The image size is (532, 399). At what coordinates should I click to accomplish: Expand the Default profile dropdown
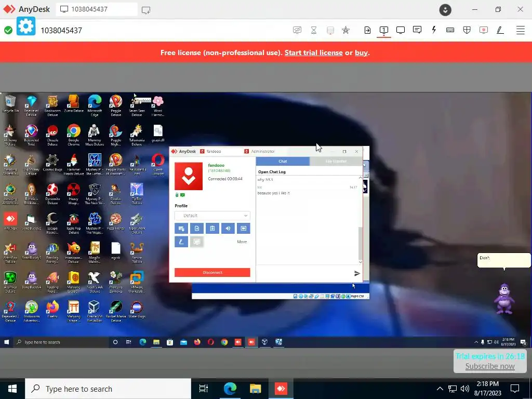point(212,216)
